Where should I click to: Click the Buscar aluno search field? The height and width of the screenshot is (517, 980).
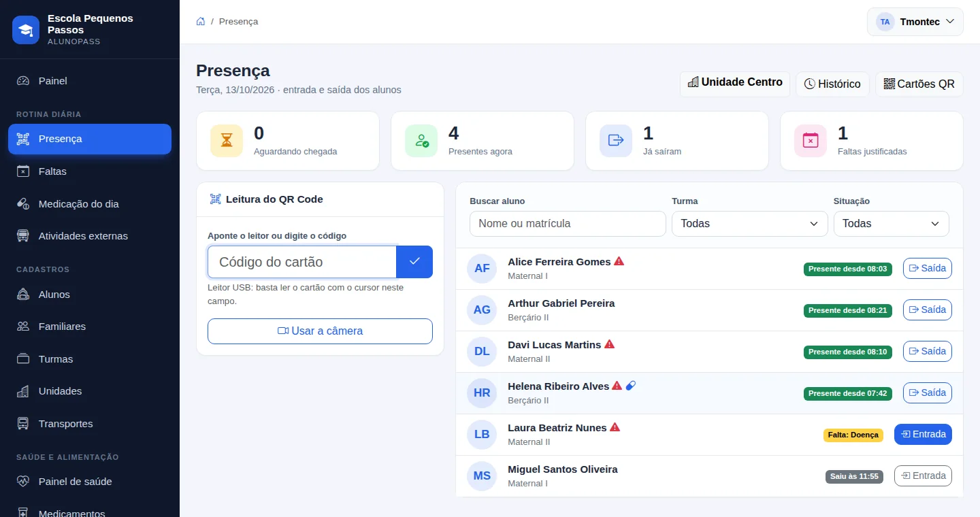pyautogui.click(x=568, y=224)
